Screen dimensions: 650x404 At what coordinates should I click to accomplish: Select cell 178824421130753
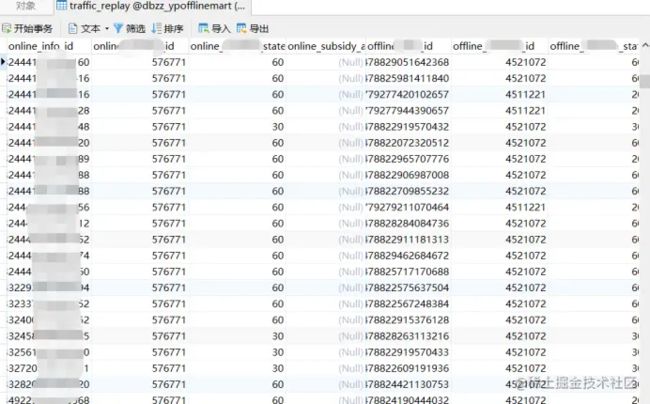[x=407, y=385]
